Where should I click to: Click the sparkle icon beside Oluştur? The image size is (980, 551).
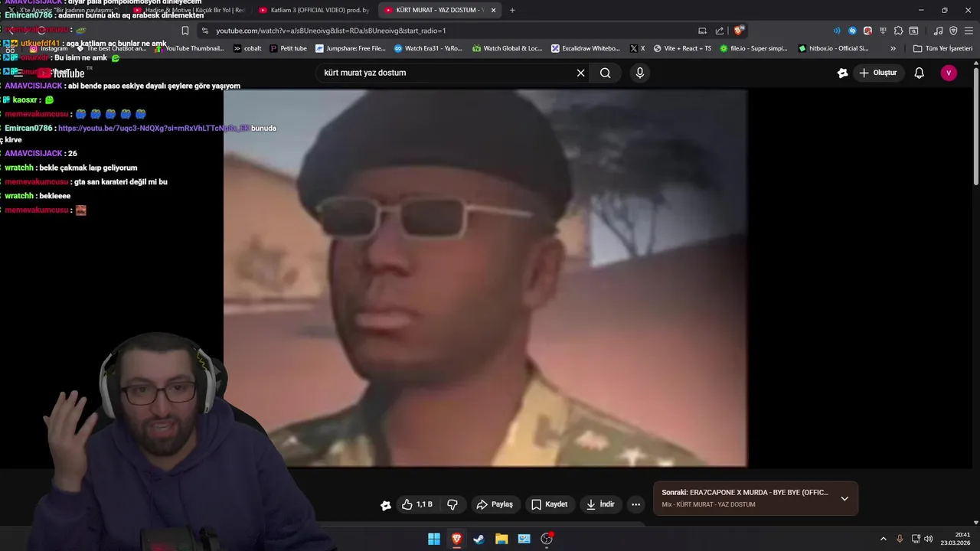click(x=842, y=73)
